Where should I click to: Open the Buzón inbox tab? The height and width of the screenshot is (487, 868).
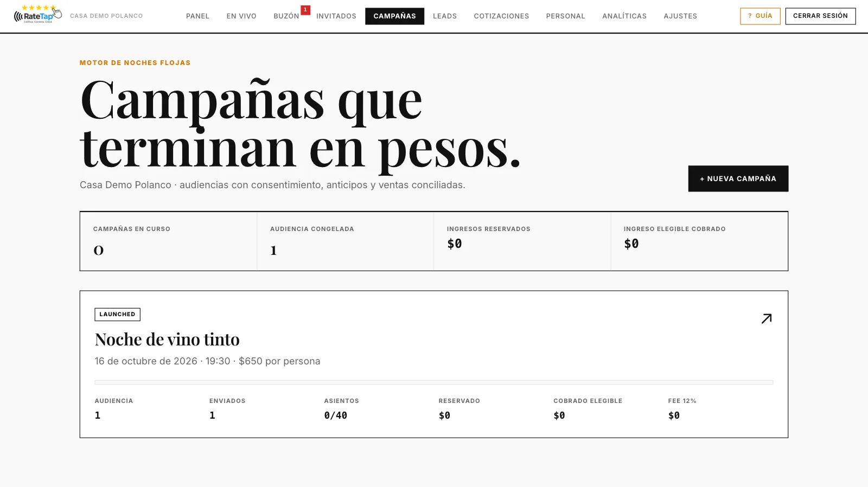(286, 16)
